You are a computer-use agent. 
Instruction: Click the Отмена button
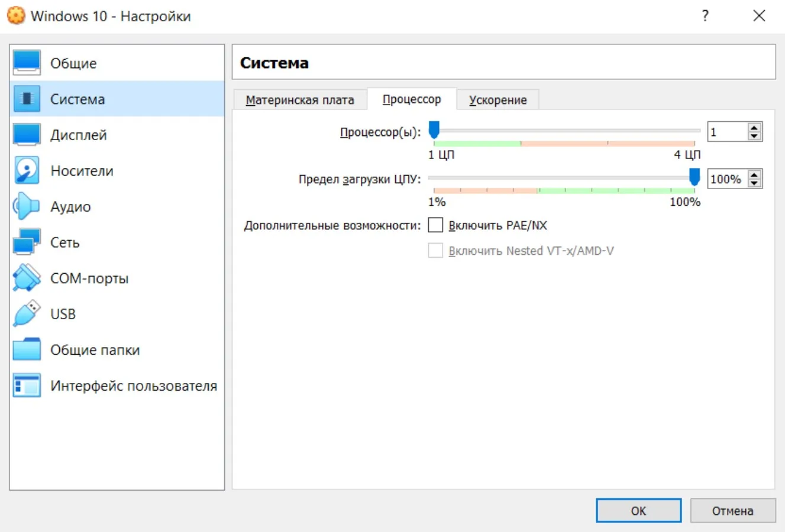(x=732, y=511)
